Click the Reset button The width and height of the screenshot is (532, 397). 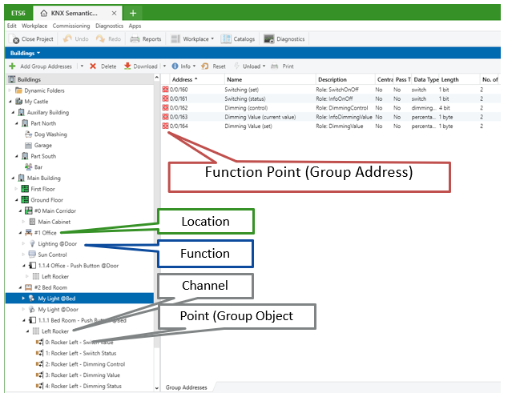coord(214,66)
